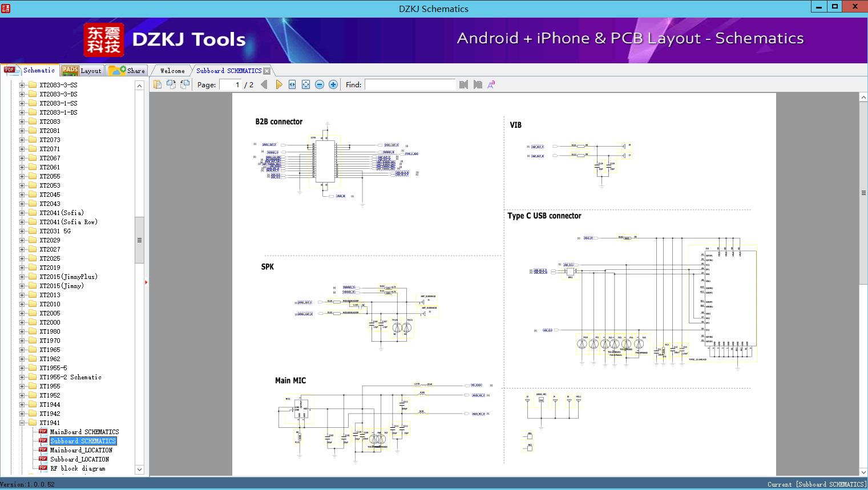Expand the XT1955-2 Schematic folder
The width and height of the screenshot is (868, 490).
click(x=22, y=377)
